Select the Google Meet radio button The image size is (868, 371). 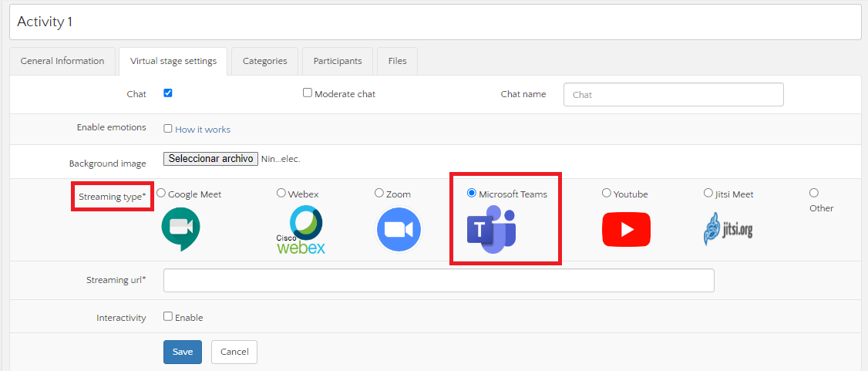coord(161,194)
